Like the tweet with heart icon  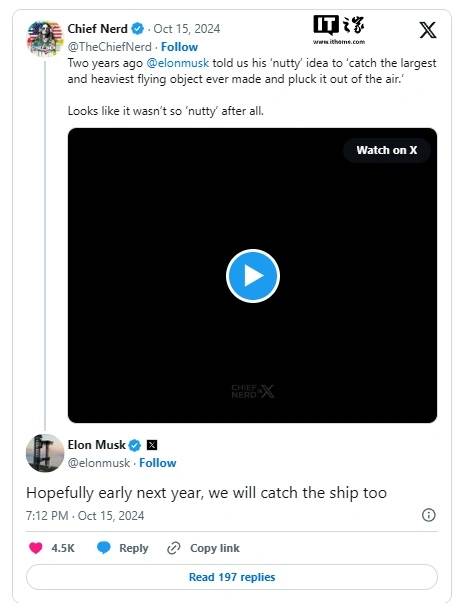tap(35, 548)
